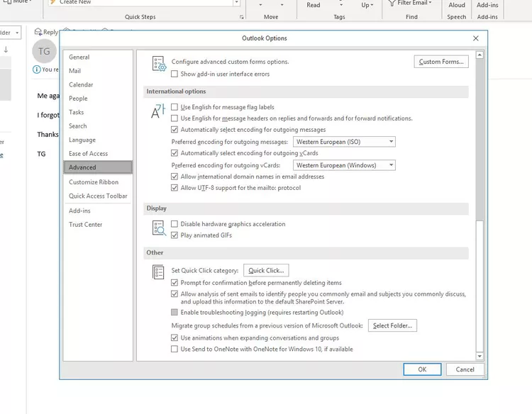The height and width of the screenshot is (414, 532).
Task: Select Language in the options sidebar
Action: coord(98,140)
